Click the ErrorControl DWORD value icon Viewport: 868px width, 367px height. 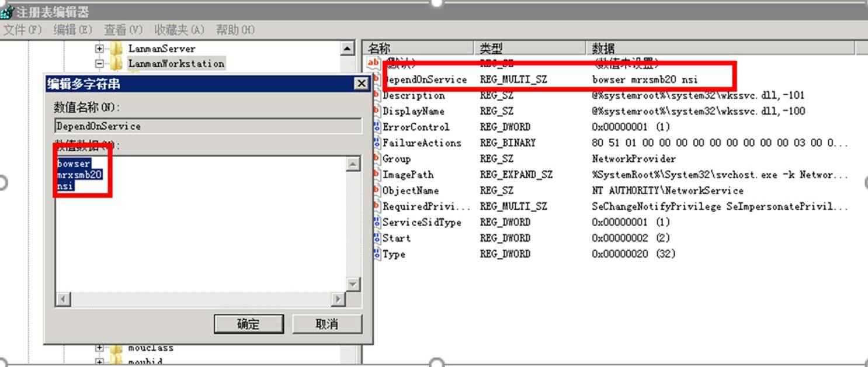click(x=377, y=127)
